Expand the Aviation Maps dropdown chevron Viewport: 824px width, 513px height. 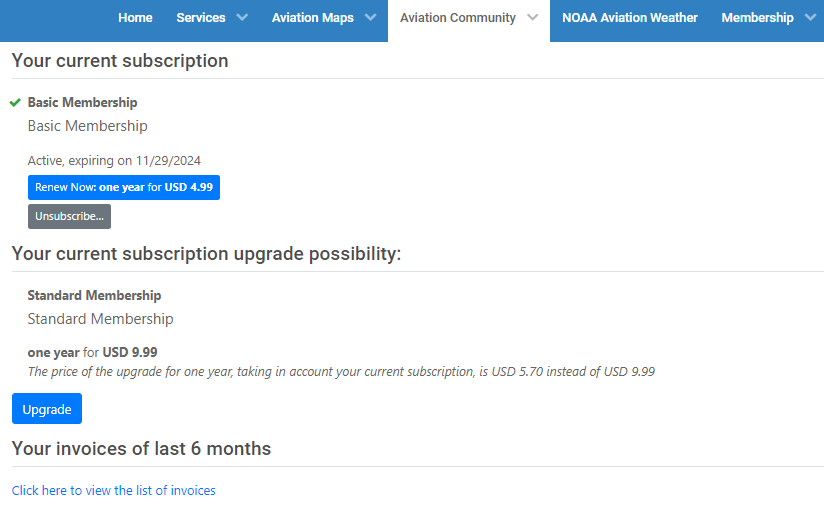click(x=370, y=17)
